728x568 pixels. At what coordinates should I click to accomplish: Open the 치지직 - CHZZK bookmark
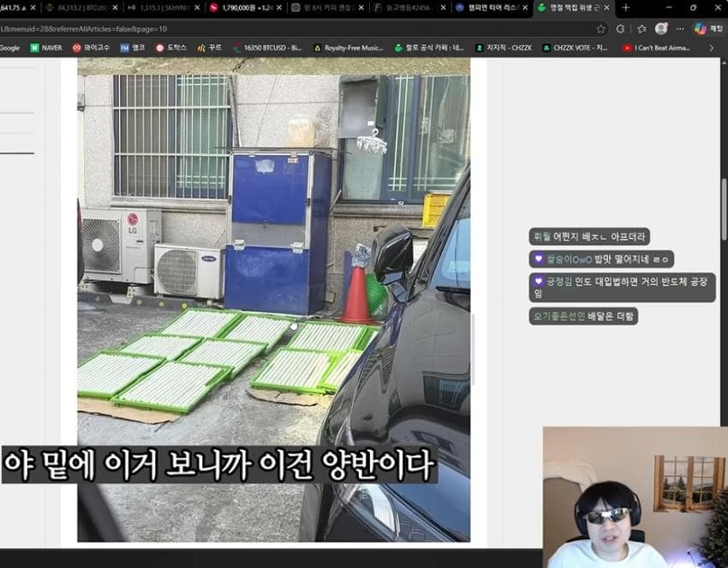tap(504, 48)
